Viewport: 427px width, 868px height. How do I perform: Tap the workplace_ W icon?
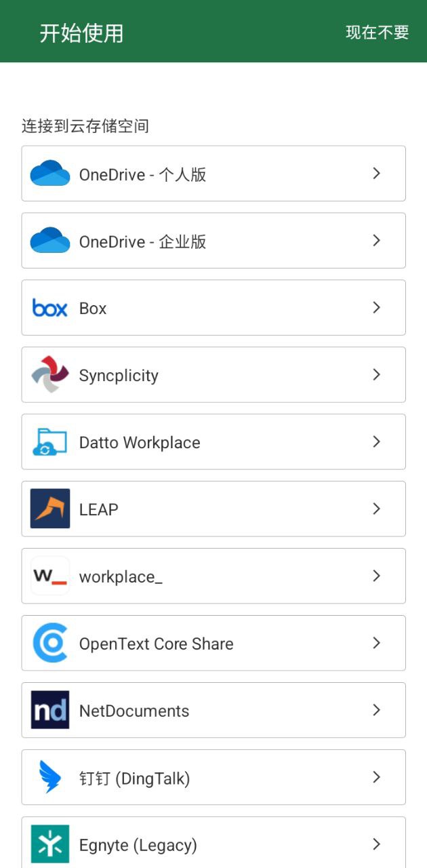[x=50, y=576]
